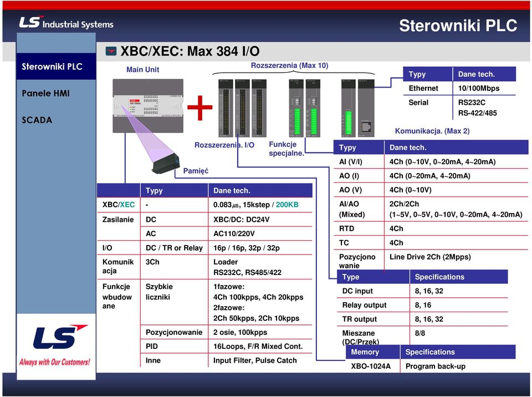532x397 pixels.
Task: Click the title bullet icon beside XBC/XEC
Action: tap(111, 51)
